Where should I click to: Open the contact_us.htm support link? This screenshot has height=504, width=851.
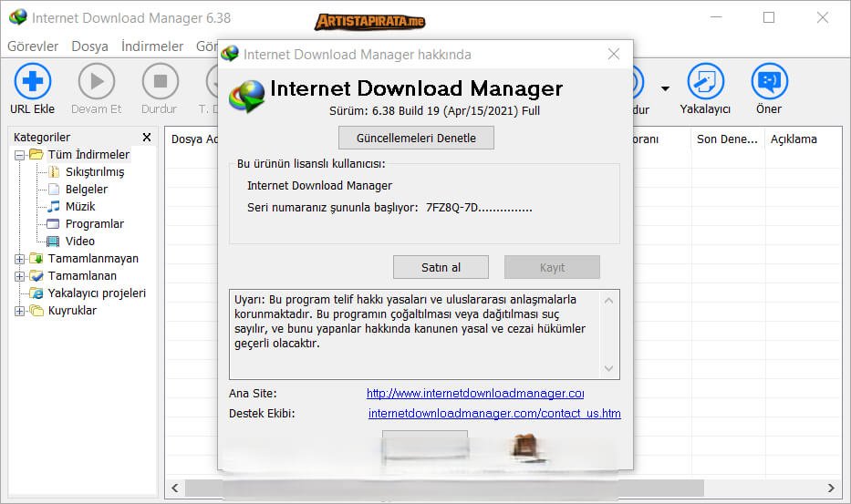click(494, 414)
